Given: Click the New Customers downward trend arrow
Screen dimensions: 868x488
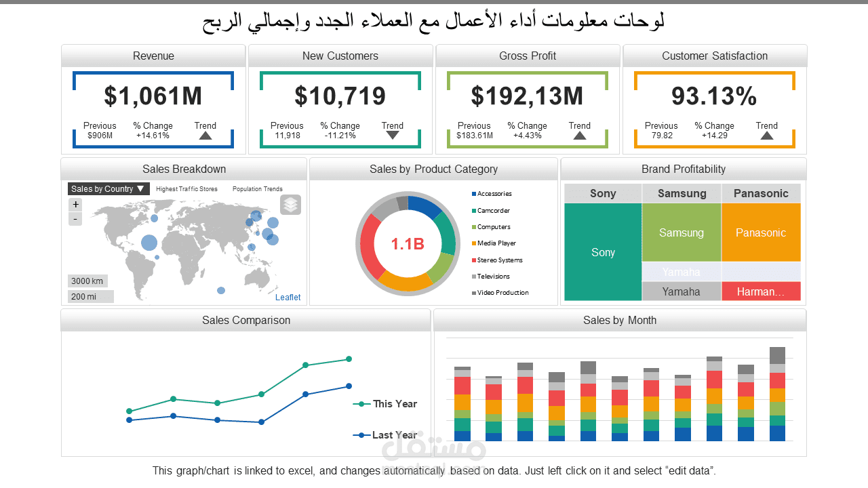Looking at the screenshot, I should [x=392, y=136].
